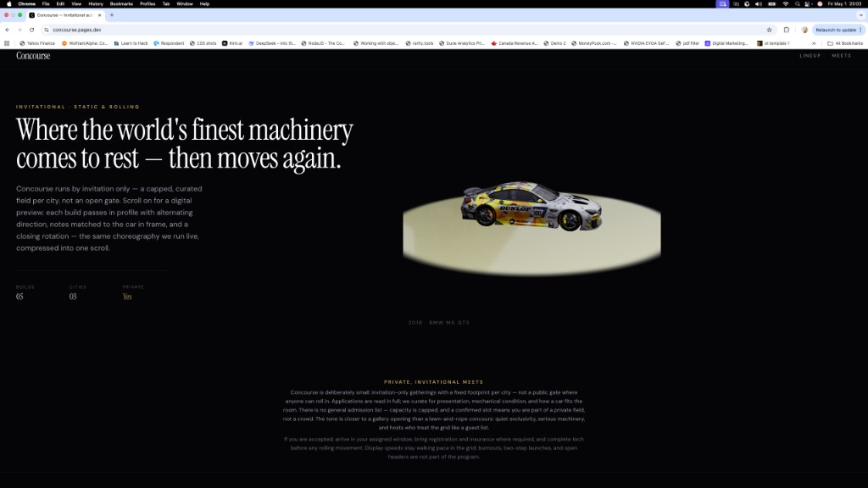Viewport: 868px width, 488px height.
Task: Close the Concourse tab
Action: [100, 15]
